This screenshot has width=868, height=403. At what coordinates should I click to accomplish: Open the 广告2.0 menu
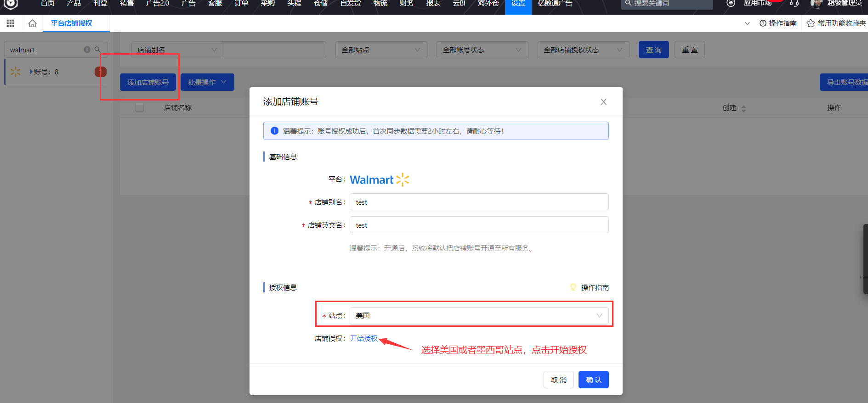158,4
